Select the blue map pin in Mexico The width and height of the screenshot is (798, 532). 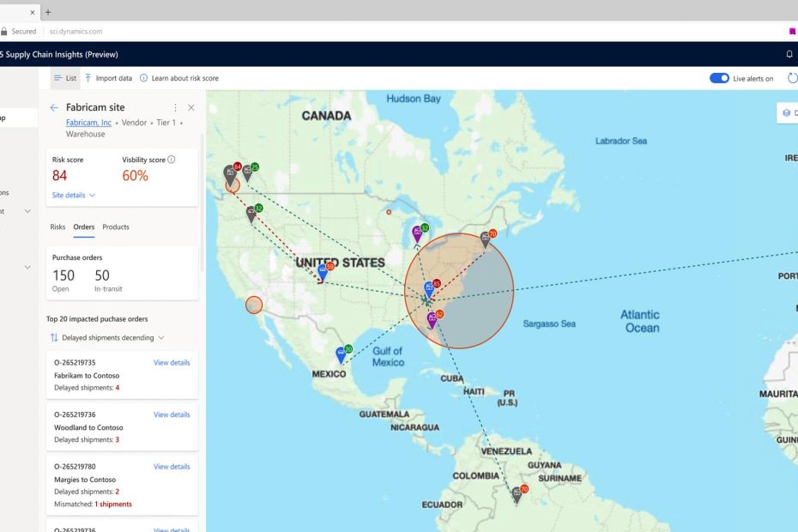340,355
